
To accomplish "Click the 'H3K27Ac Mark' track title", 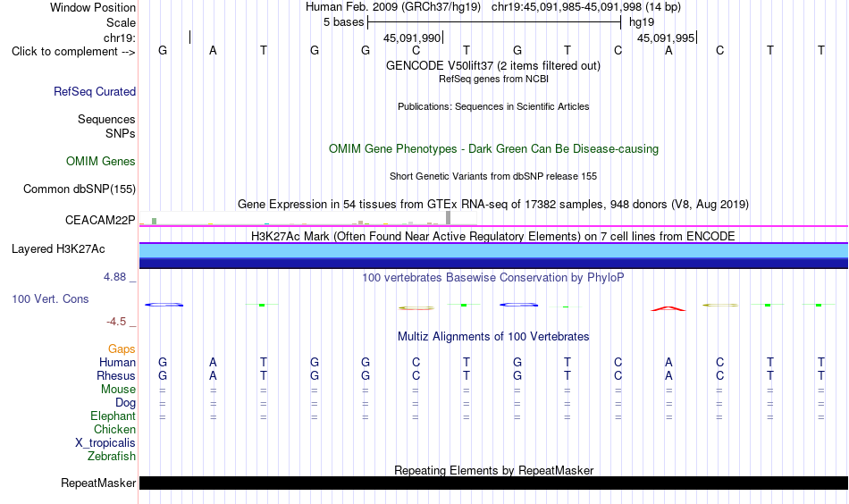I will tap(493, 236).
